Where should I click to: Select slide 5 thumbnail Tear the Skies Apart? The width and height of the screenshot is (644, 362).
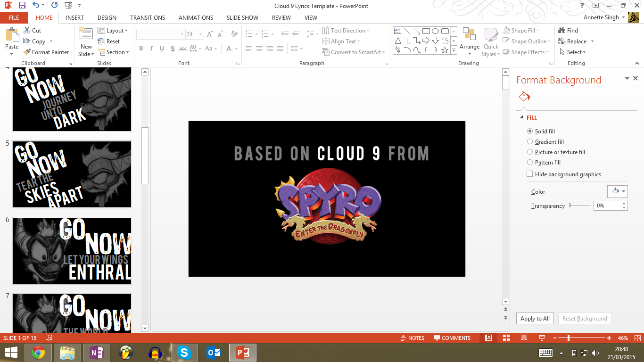(72, 174)
